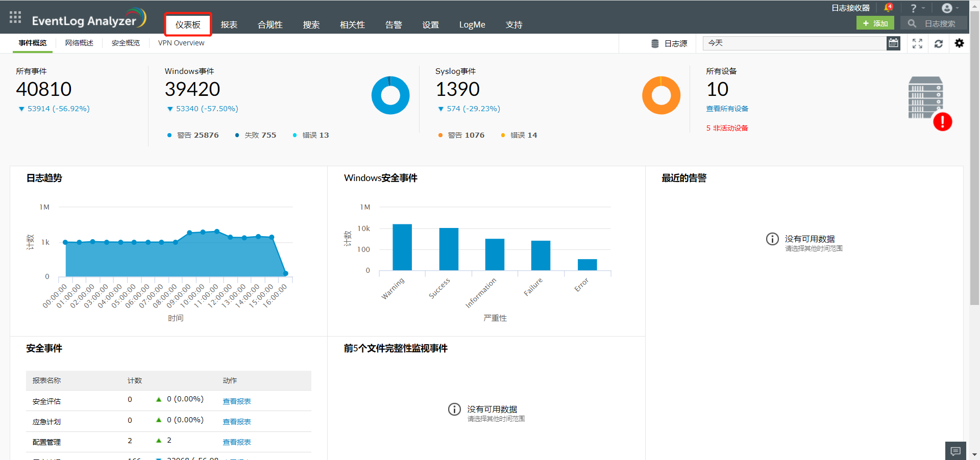The image size is (980, 460).
Task: Click the green 添加 button
Action: pyautogui.click(x=875, y=23)
